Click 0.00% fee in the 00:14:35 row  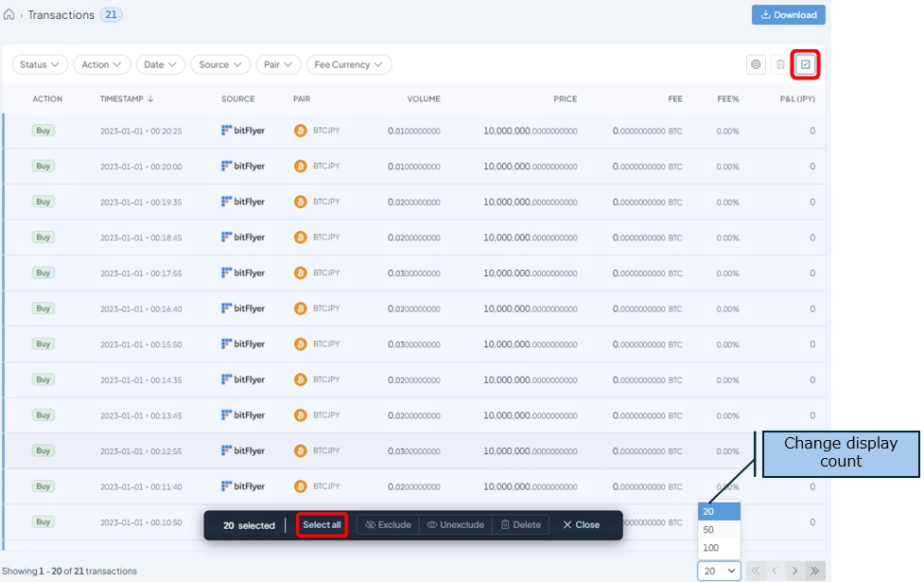(728, 379)
